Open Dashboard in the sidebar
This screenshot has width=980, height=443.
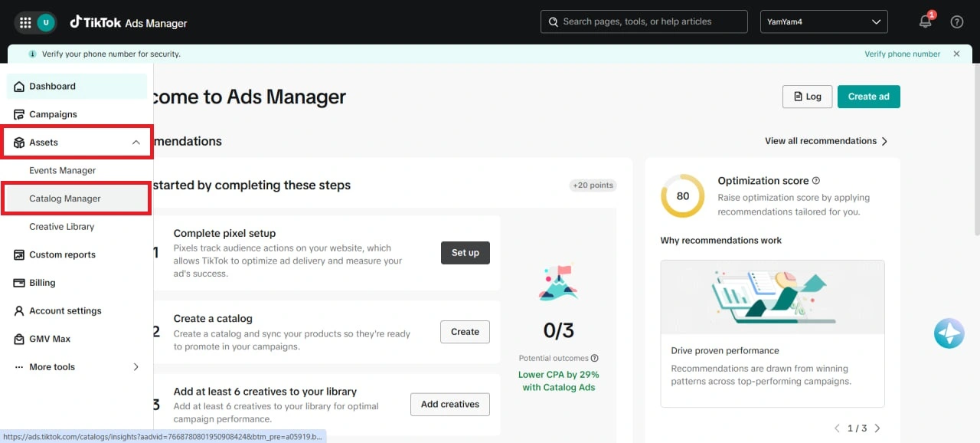[x=77, y=87]
